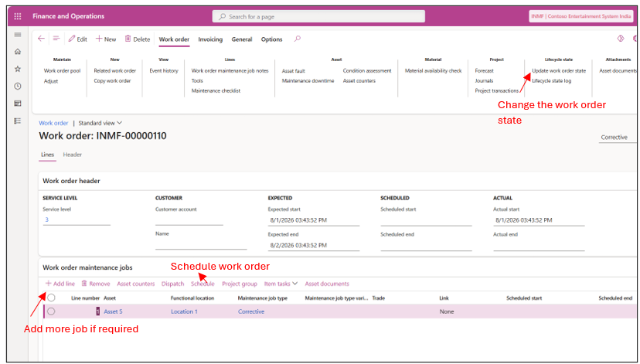
Task: Open Favorites star icon in sidebar
Action: 18,69
